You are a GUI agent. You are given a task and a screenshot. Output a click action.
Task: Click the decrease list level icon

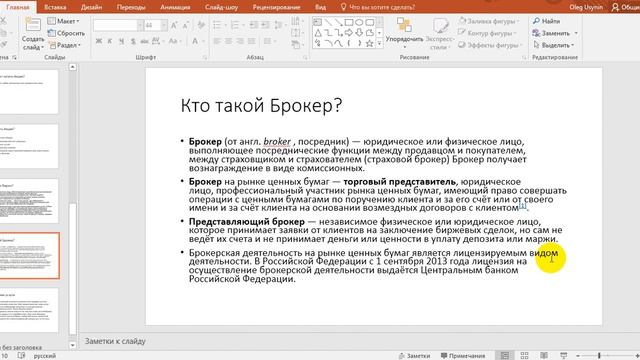click(254, 25)
